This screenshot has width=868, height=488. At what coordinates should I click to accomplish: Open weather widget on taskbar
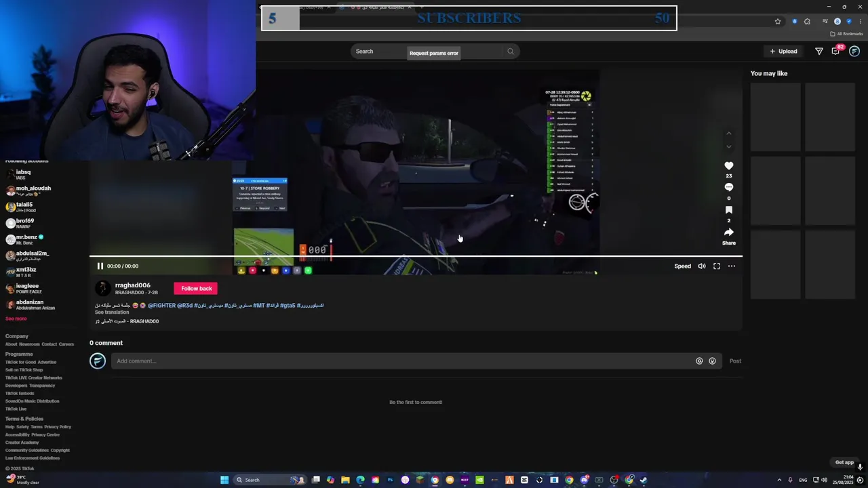pyautogui.click(x=22, y=480)
